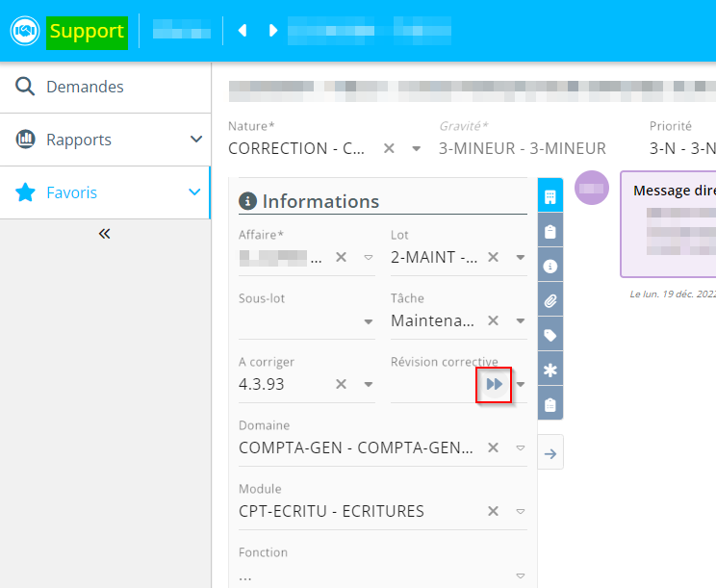716x588 pixels.
Task: Go to next record with right arrow
Action: (x=273, y=31)
